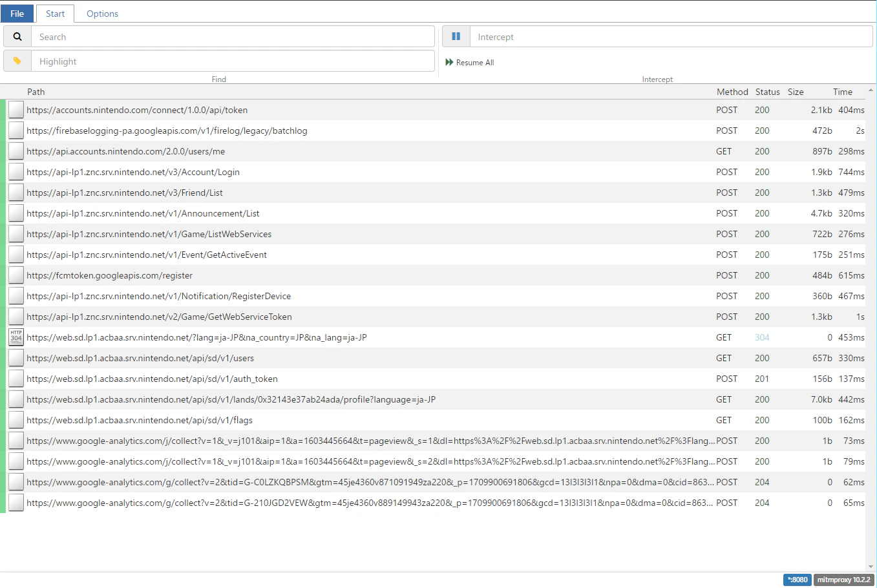Click icon beside api.accounts.nintendo.com users/me
Viewport: 877px width, 588px height.
[16, 151]
